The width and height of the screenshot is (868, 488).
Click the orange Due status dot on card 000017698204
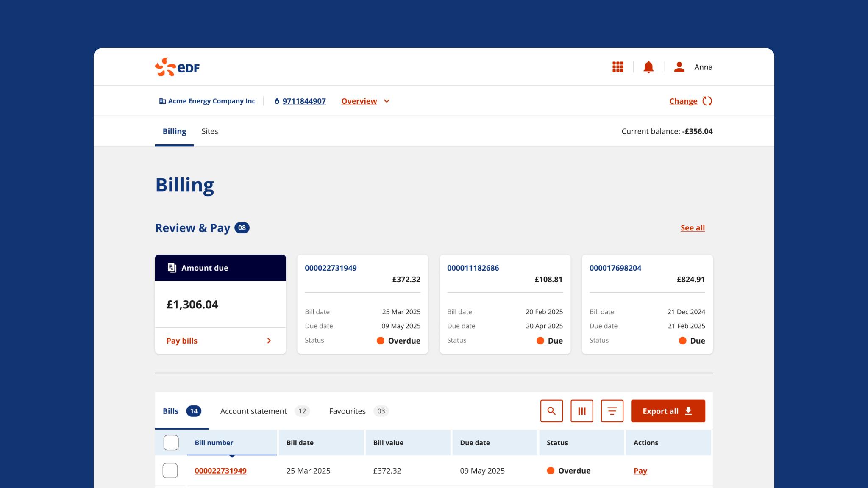682,341
